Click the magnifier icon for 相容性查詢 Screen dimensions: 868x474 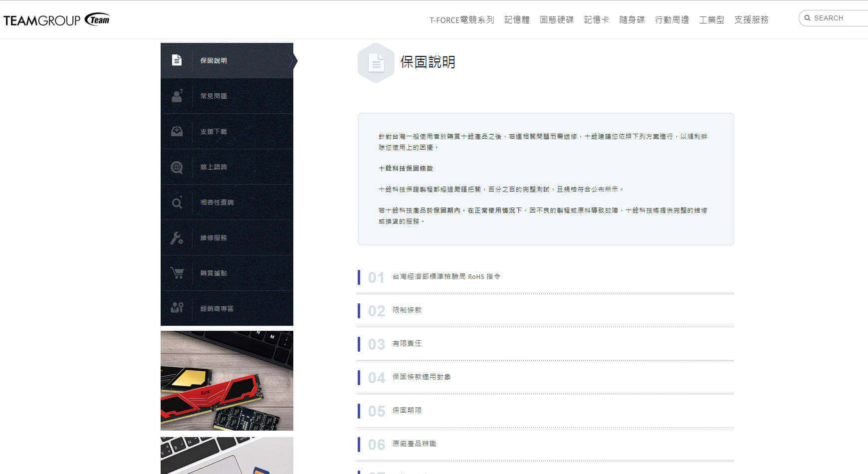click(177, 203)
